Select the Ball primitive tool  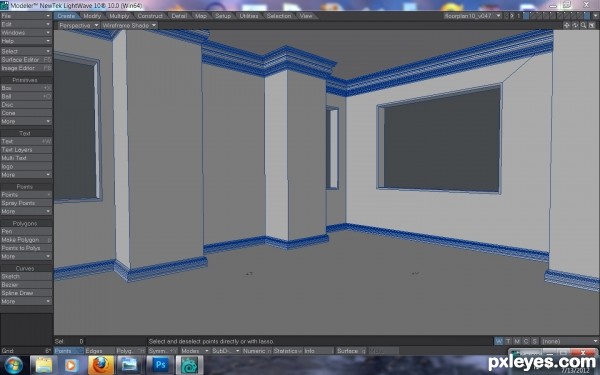[26, 96]
